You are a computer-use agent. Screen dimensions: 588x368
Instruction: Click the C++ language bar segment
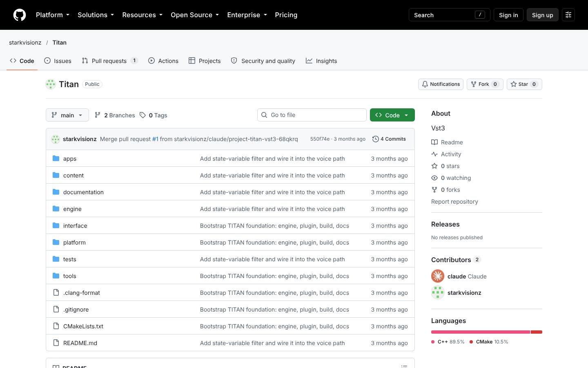tap(481, 332)
